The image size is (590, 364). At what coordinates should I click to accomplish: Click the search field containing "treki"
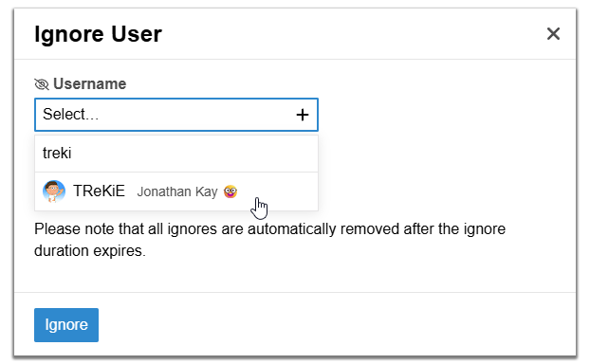click(x=176, y=154)
